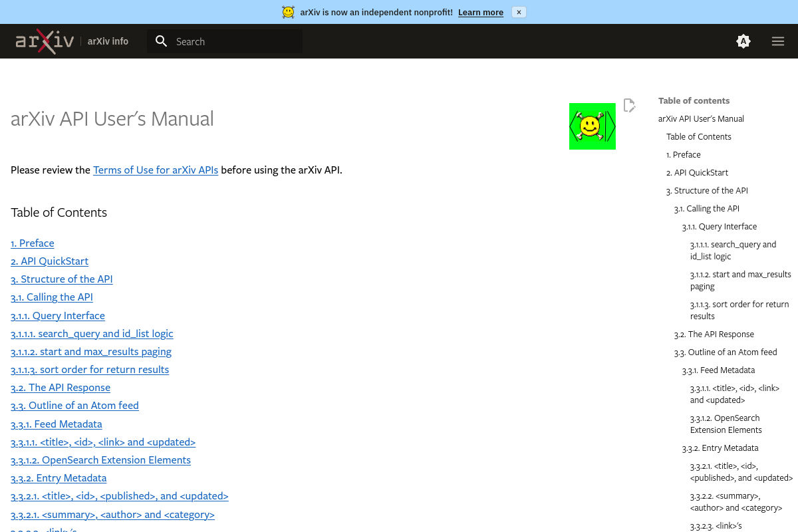Image resolution: width=798 pixels, height=532 pixels.
Task: Select 3.1. Calling the API in sidebar
Action: click(707, 208)
